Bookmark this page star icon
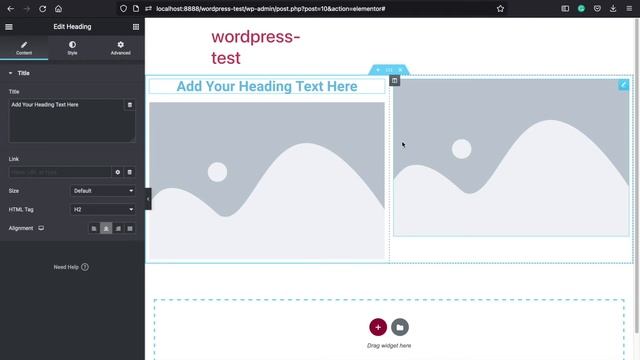This screenshot has height=360, width=640. pos(500,9)
